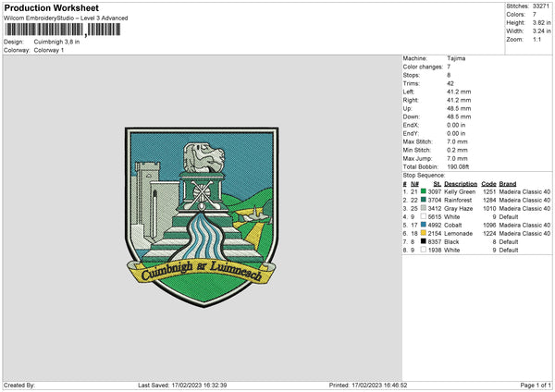Click the Max Jump value 7.0 mm
555x392 pixels.
[457, 158]
